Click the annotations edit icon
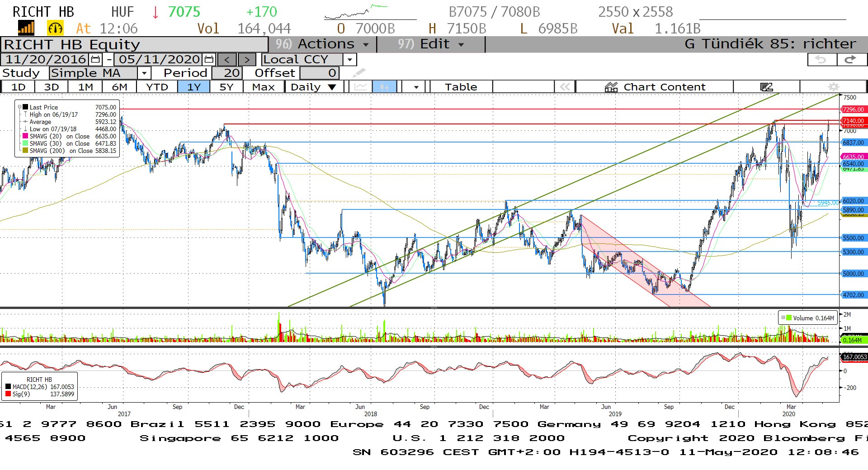This screenshot has height=470, width=868. pyautogui.click(x=766, y=87)
